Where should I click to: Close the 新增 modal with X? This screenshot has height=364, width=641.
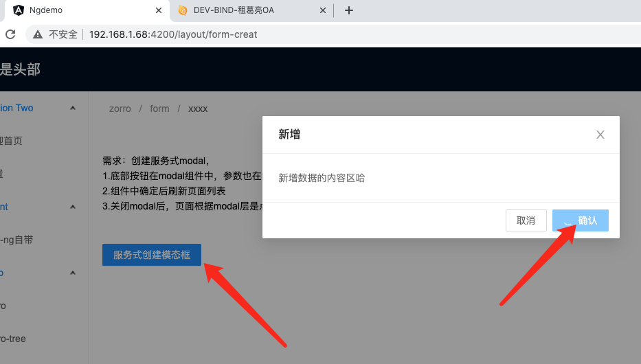click(600, 135)
